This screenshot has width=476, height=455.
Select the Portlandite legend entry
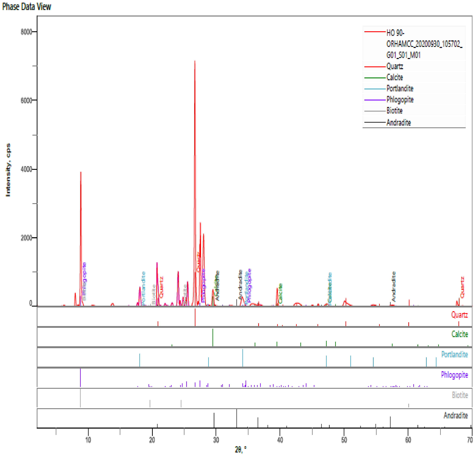[x=400, y=89]
